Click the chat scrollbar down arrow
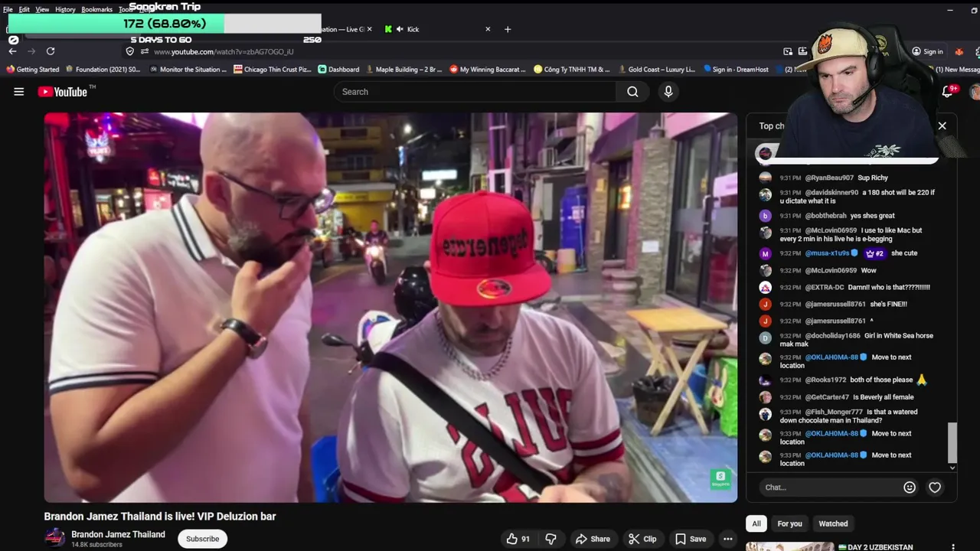The image size is (980, 551). (x=952, y=468)
